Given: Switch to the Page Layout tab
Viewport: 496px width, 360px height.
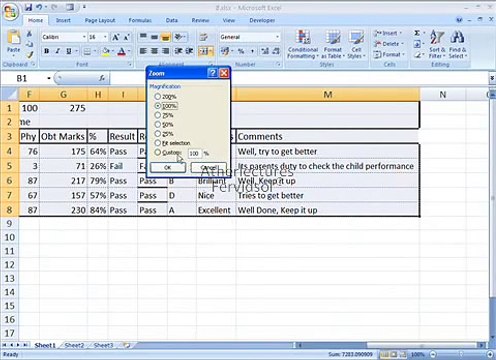Looking at the screenshot, I should click(x=100, y=20).
